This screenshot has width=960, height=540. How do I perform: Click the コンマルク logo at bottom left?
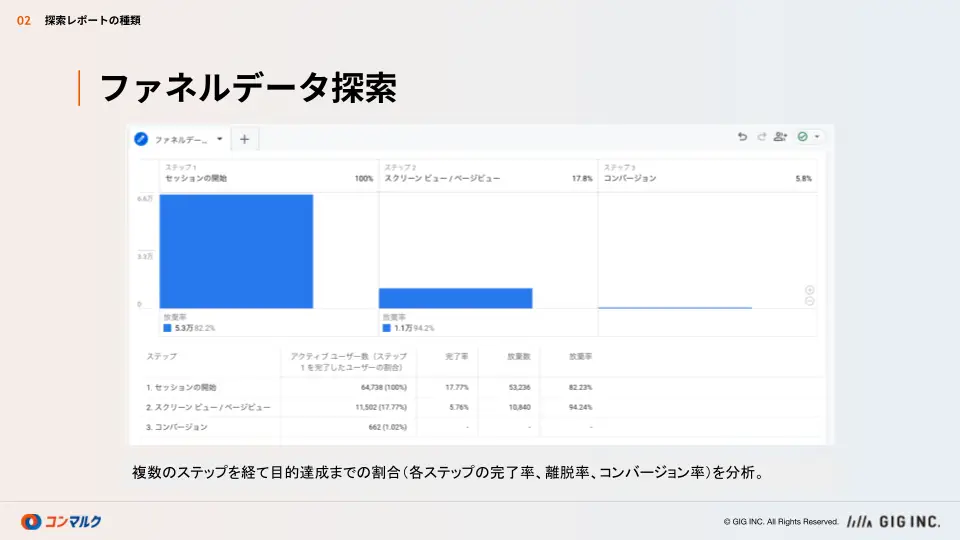(x=61, y=522)
